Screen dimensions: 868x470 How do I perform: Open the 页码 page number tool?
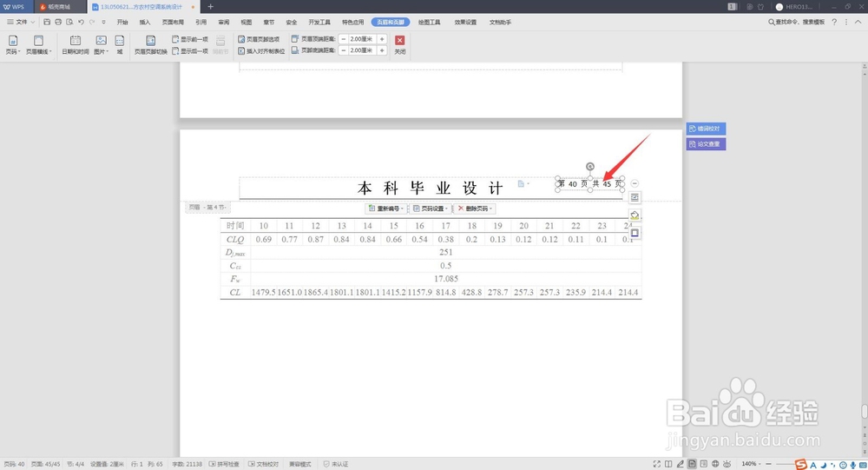13,44
